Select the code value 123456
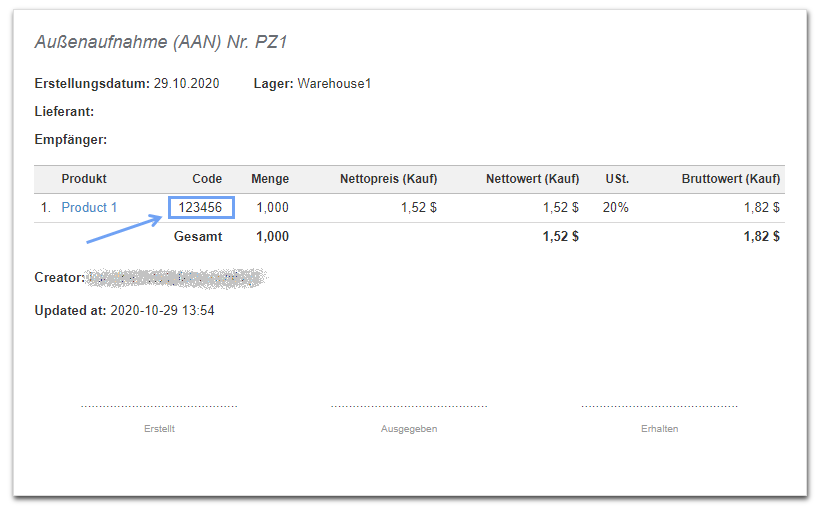Image resolution: width=819 pixels, height=511 pixels. click(x=201, y=207)
